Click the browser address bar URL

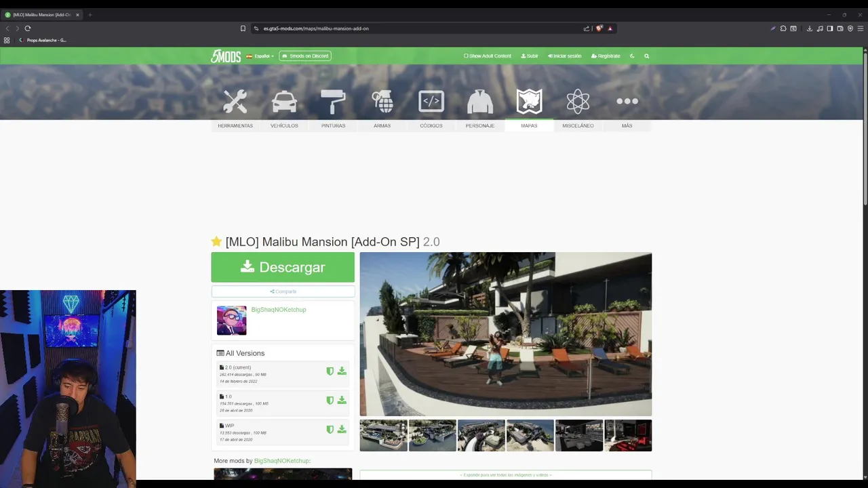coord(316,28)
